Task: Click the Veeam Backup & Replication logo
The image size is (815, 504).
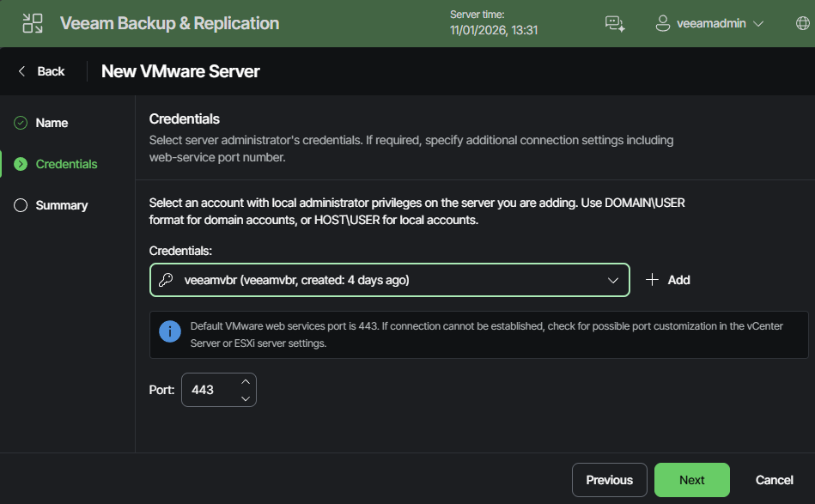Action: click(x=32, y=22)
